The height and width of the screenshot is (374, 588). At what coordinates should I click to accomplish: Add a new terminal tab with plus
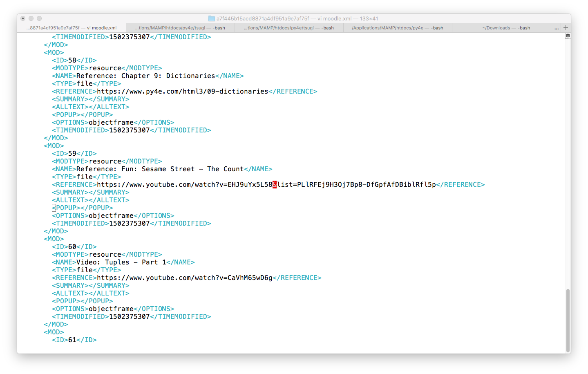click(566, 28)
